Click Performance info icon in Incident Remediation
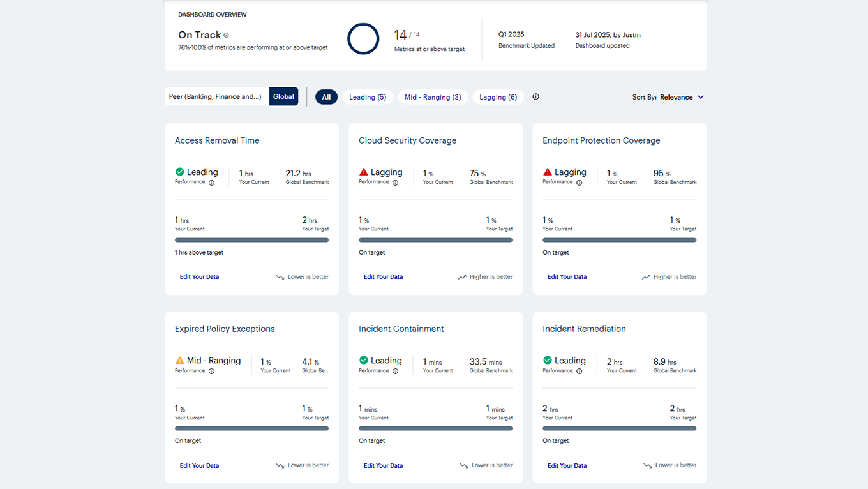868x489 pixels. (579, 371)
